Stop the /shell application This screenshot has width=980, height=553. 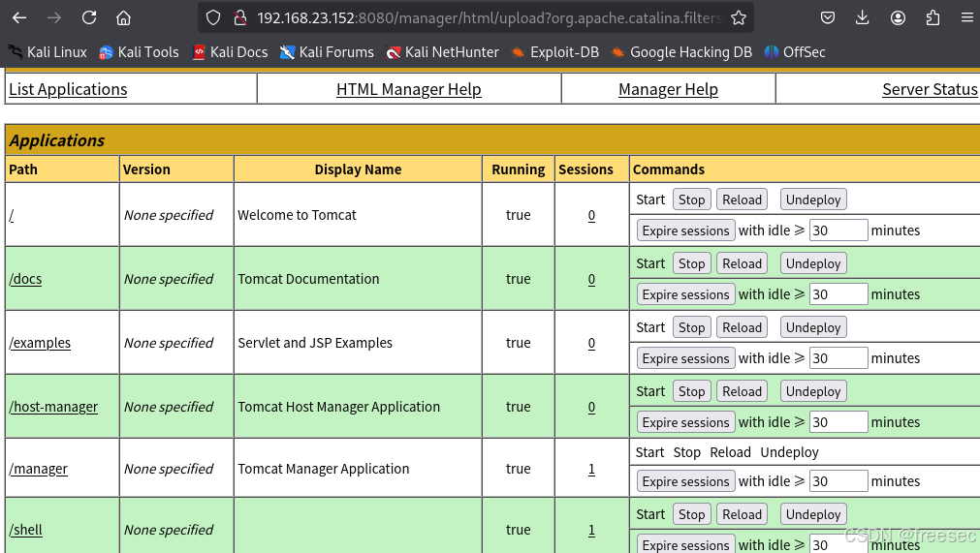click(691, 514)
